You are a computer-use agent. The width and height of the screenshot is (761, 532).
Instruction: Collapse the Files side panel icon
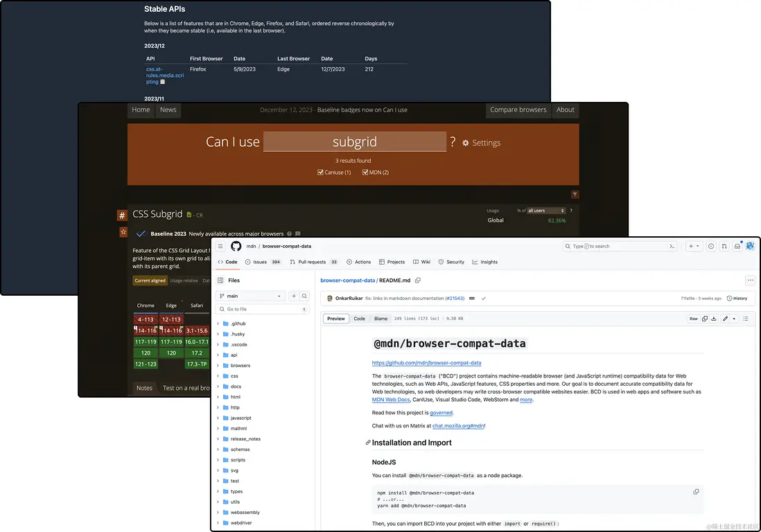coord(220,281)
